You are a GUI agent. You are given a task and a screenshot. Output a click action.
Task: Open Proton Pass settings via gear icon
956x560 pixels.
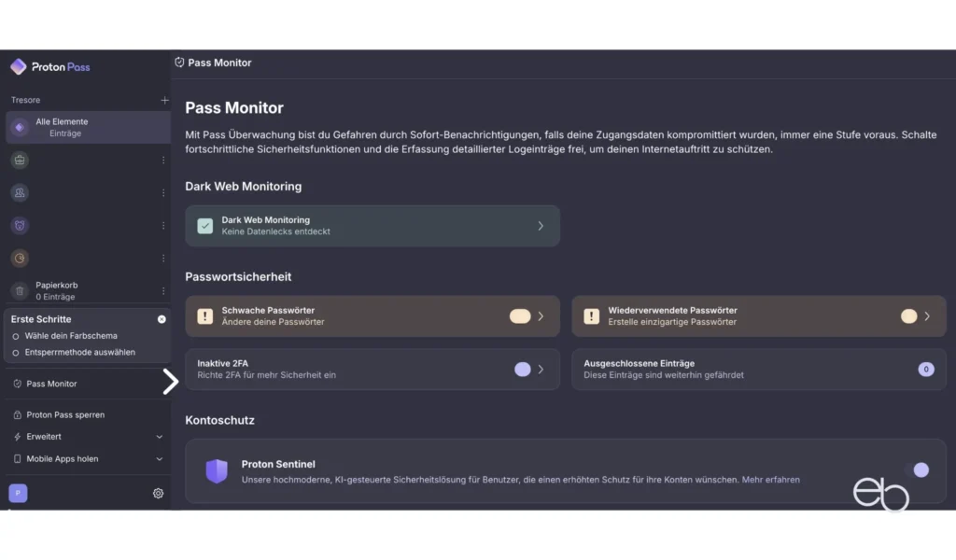(158, 493)
